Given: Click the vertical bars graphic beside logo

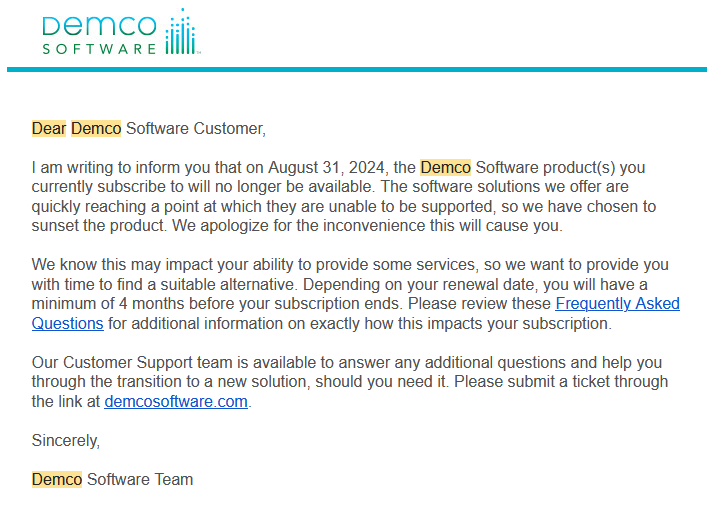Looking at the screenshot, I should [181, 31].
